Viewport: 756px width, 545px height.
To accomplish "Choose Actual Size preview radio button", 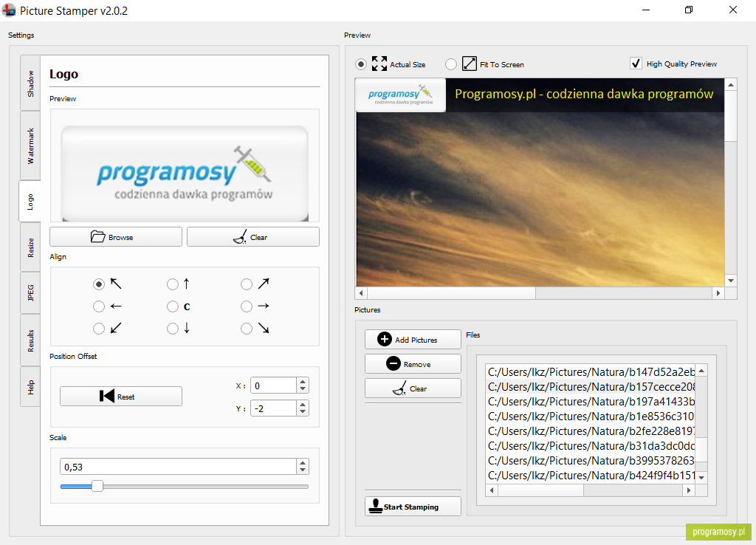I will [x=360, y=64].
